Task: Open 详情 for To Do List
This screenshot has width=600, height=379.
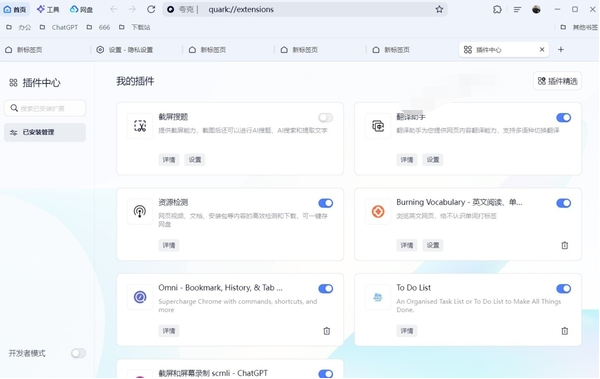Action: [407, 331]
